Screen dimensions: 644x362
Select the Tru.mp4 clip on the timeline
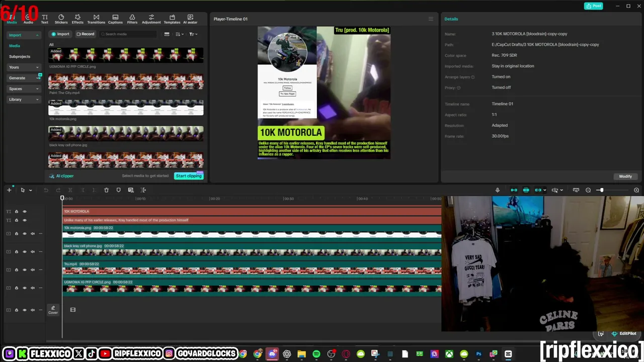pos(252,268)
